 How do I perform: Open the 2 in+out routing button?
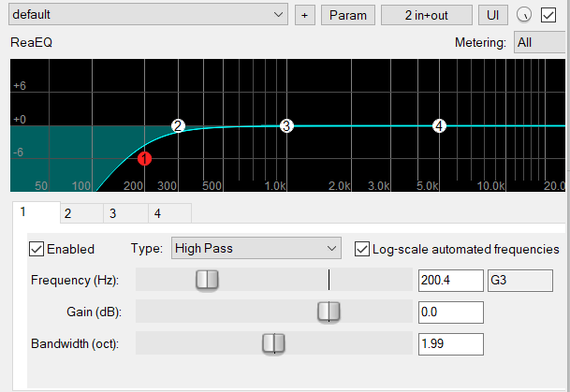pos(427,15)
